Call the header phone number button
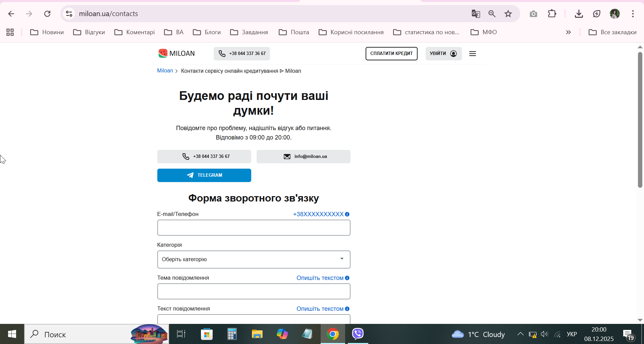644x344 pixels. [242, 54]
